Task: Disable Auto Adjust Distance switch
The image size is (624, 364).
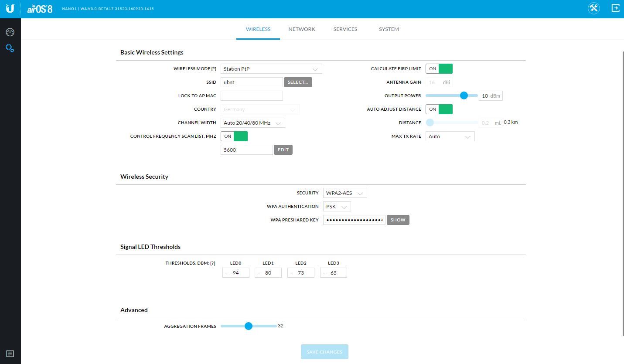Action: point(439,109)
